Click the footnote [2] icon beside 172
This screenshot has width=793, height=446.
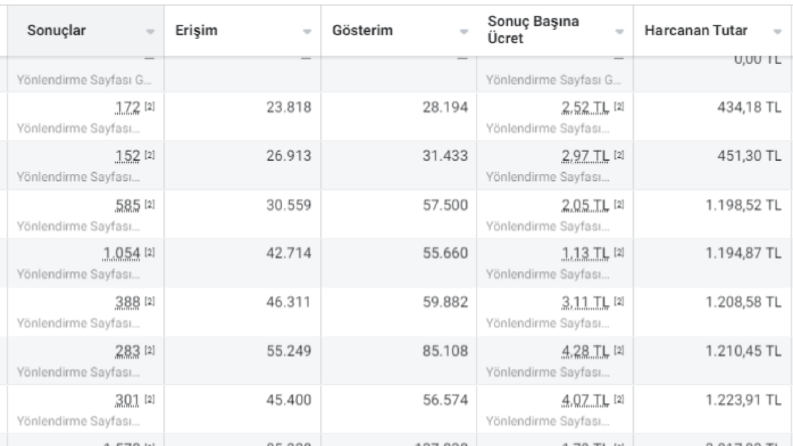[x=150, y=106]
